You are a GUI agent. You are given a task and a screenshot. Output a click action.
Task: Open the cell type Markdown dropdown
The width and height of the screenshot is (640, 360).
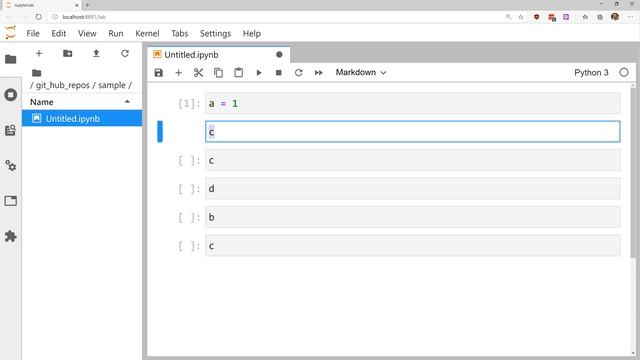[361, 72]
